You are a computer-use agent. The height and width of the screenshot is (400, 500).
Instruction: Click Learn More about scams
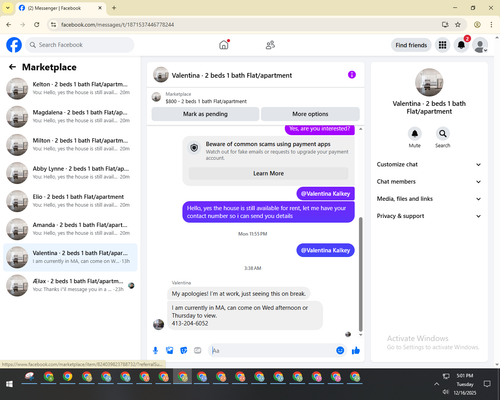[x=268, y=173]
